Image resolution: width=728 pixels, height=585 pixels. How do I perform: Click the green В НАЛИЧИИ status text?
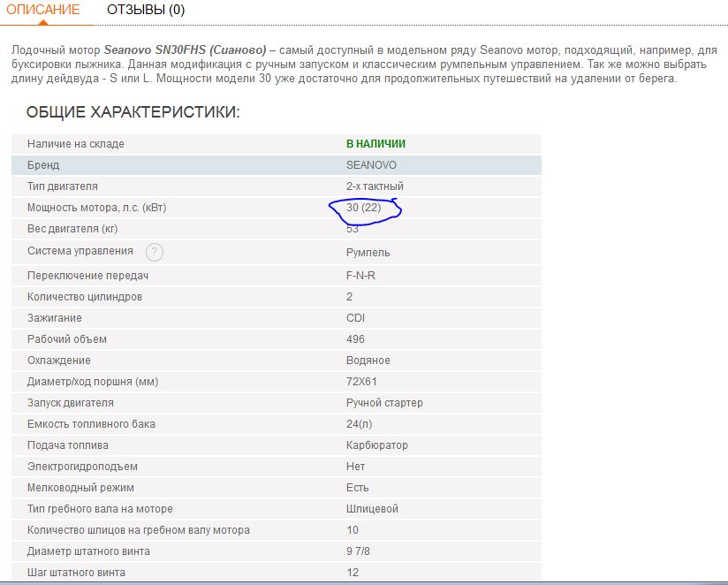(x=375, y=144)
